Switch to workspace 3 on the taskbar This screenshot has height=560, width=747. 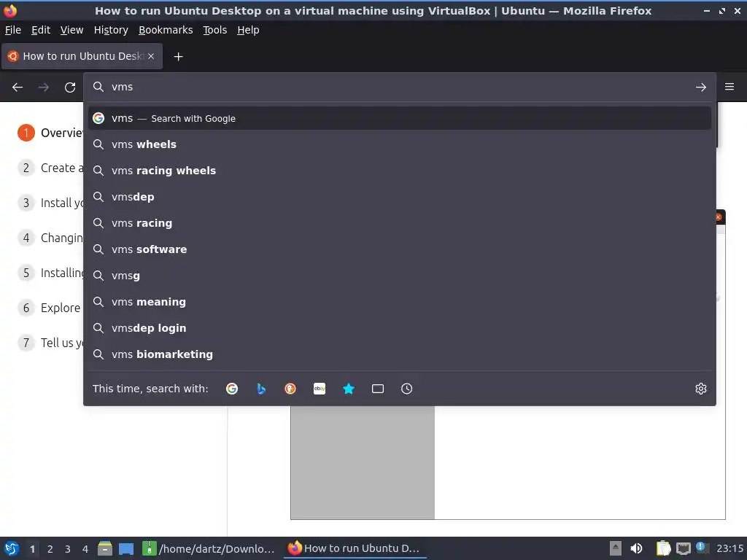(x=68, y=549)
